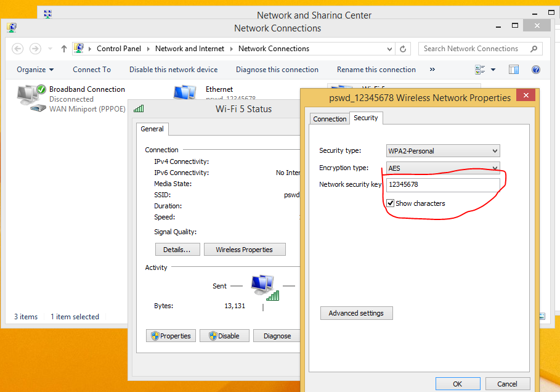Viewport: 560px width, 392px height.
Task: Click the search magnifier icon
Action: click(534, 48)
